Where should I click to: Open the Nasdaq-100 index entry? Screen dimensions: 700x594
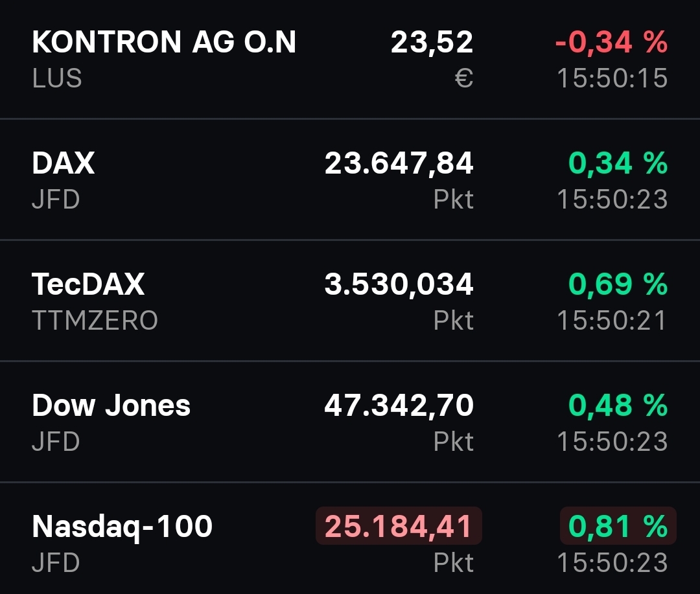[x=122, y=526]
